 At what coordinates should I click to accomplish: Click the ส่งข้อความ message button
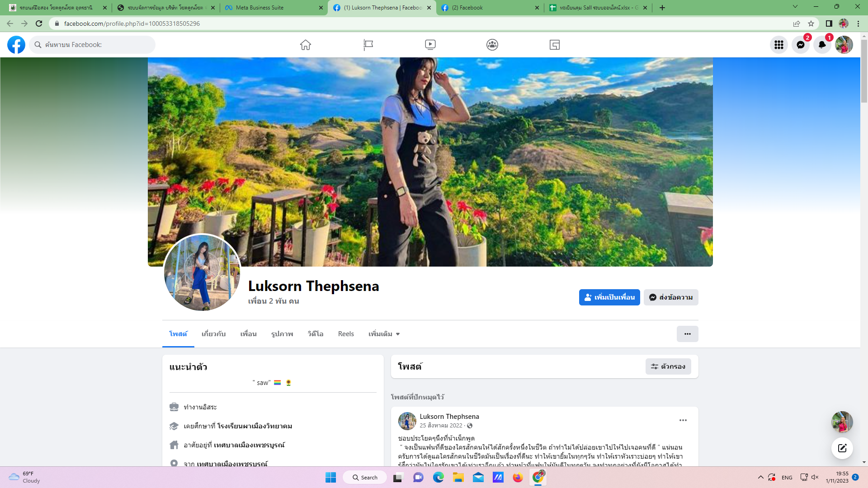pos(671,297)
